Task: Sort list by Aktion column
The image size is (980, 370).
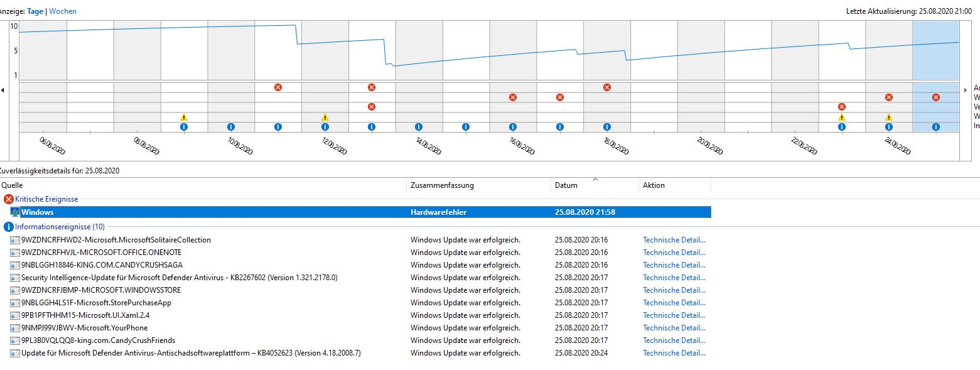Action: pyautogui.click(x=675, y=185)
